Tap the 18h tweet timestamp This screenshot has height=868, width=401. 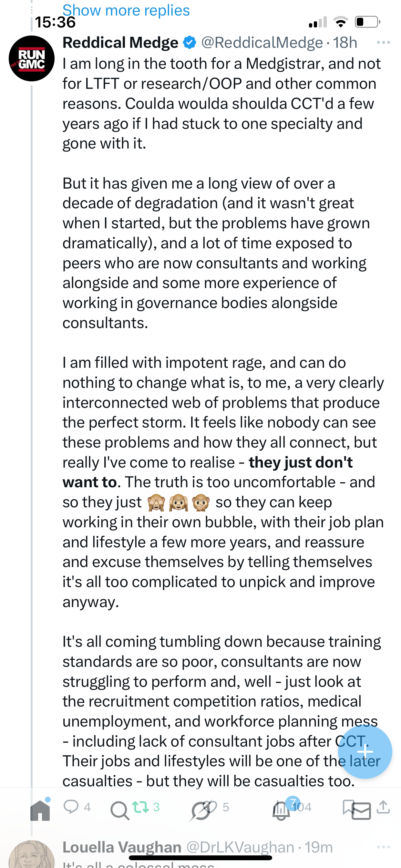[345, 43]
